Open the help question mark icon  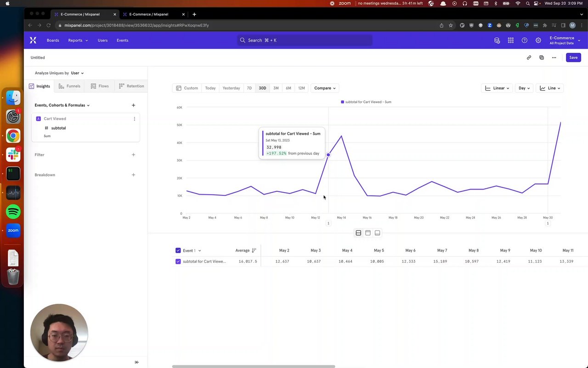pyautogui.click(x=525, y=40)
